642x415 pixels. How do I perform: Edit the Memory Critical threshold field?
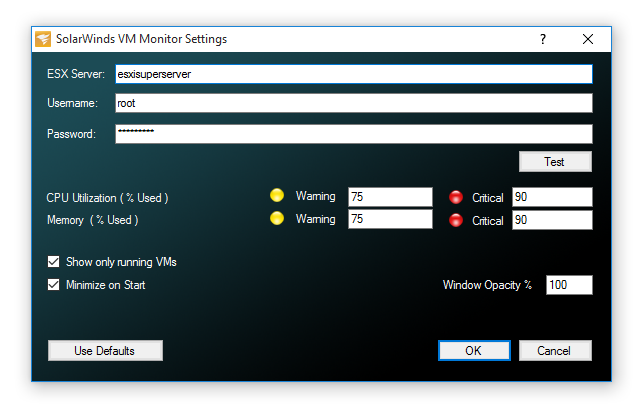552,220
